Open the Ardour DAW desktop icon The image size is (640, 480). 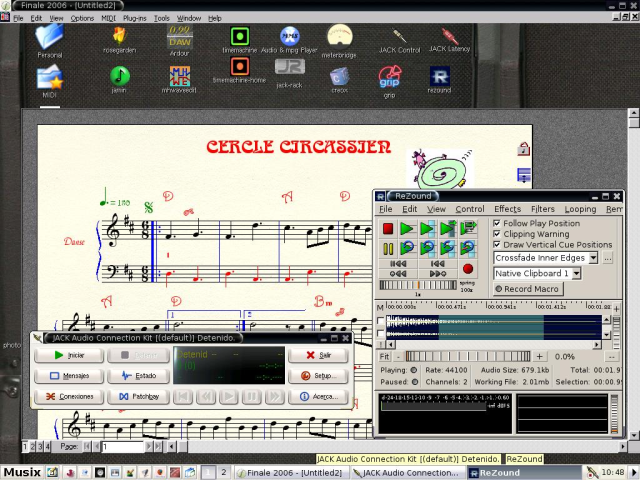click(180, 38)
